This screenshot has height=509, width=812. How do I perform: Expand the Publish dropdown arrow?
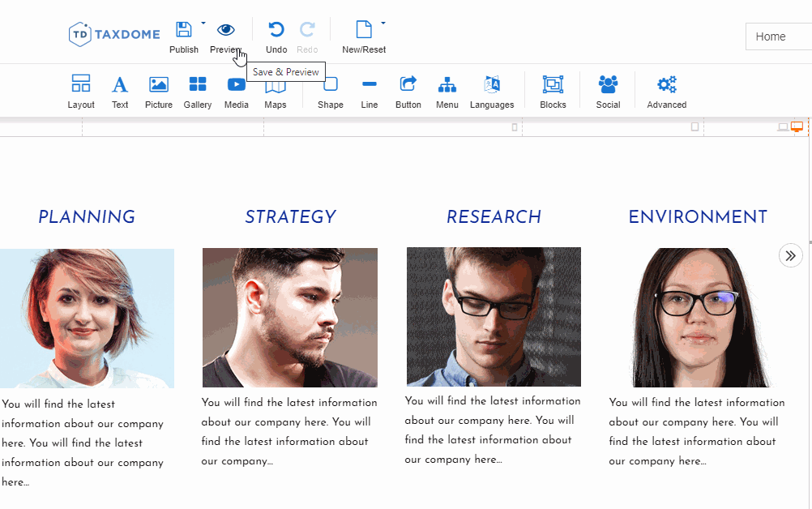pos(203,23)
